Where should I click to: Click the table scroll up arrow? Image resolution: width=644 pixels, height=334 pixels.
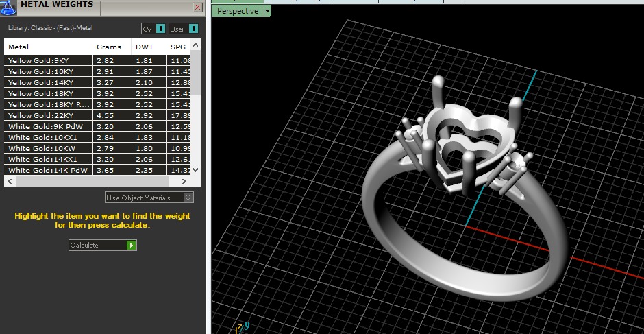coord(195,45)
